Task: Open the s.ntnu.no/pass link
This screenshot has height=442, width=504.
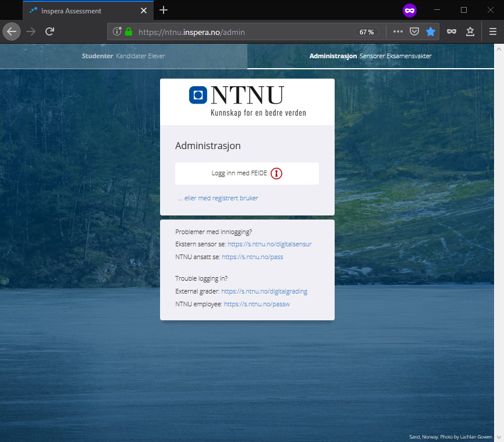Action: (x=253, y=257)
